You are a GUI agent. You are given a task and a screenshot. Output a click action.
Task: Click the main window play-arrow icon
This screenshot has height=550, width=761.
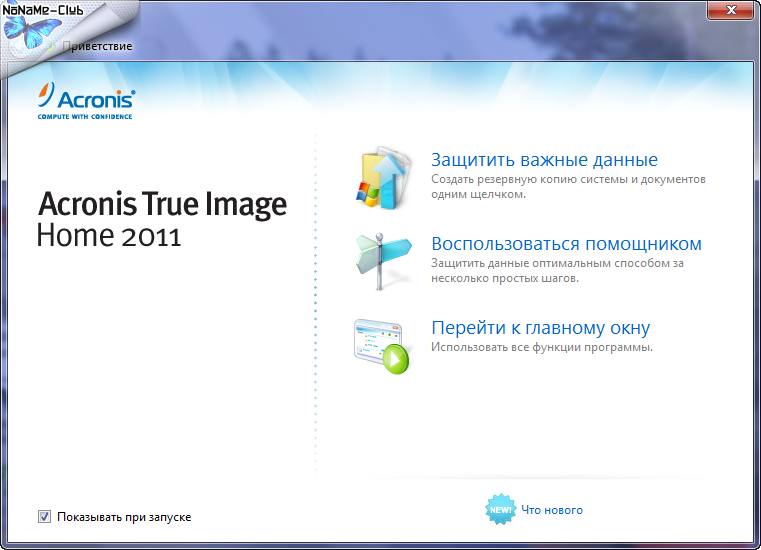point(382,346)
